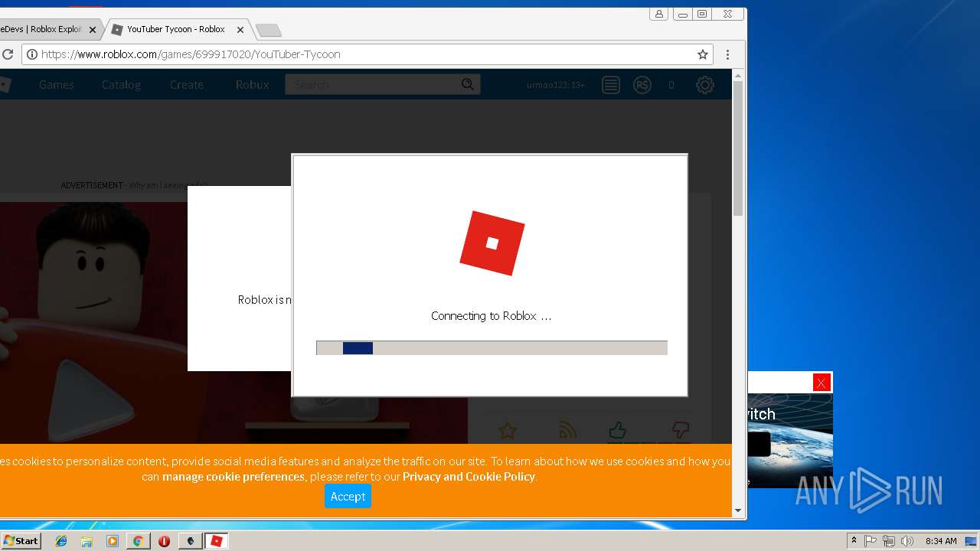Click the earth ad banner image
Screen dimensions: 980x551
point(790,440)
